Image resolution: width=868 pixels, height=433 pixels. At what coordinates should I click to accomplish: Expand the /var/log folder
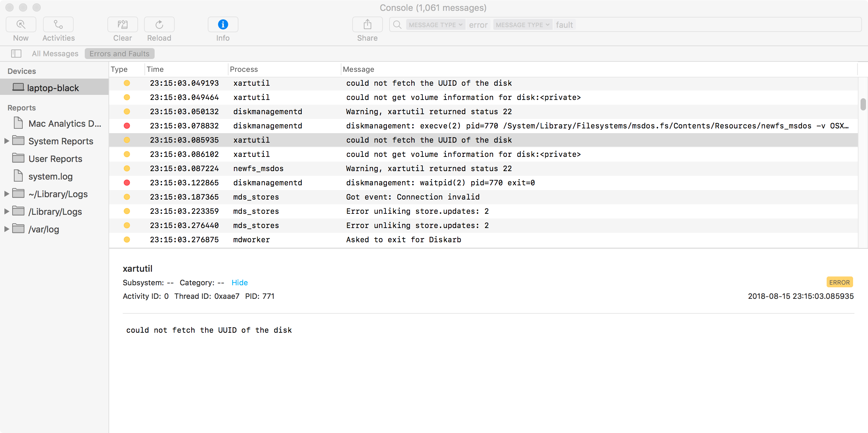pyautogui.click(x=6, y=229)
